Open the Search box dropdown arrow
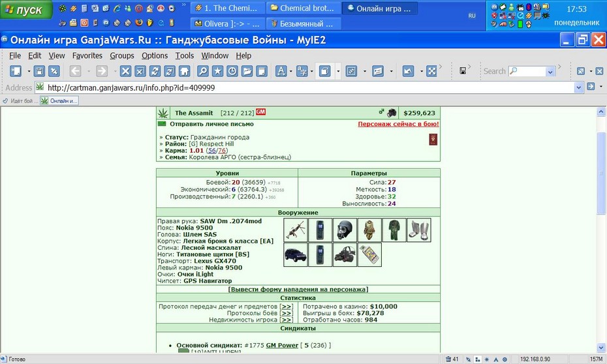 point(550,72)
